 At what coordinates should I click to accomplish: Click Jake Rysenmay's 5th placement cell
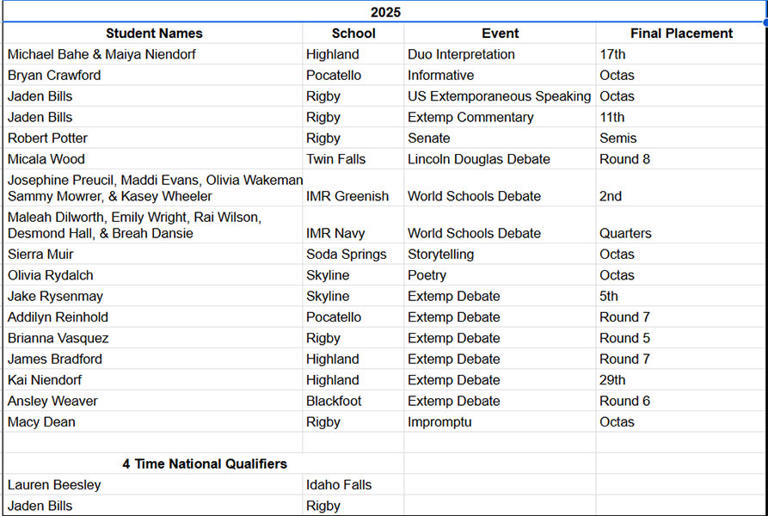tap(681, 297)
